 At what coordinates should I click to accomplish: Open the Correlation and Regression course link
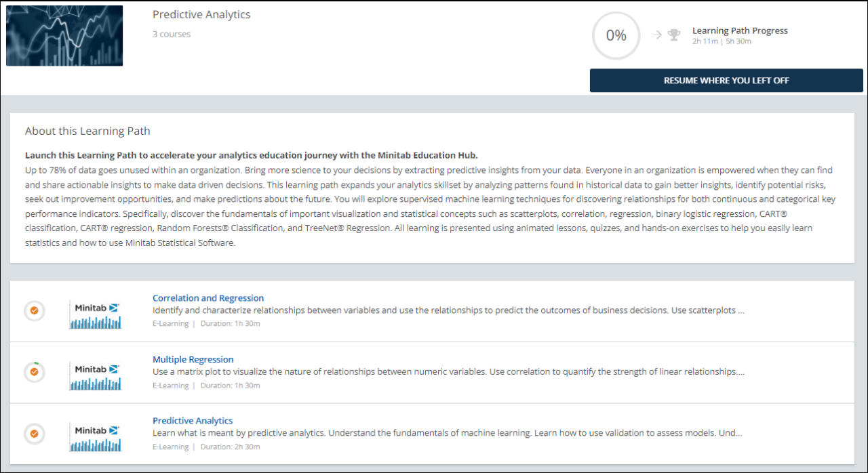(208, 298)
